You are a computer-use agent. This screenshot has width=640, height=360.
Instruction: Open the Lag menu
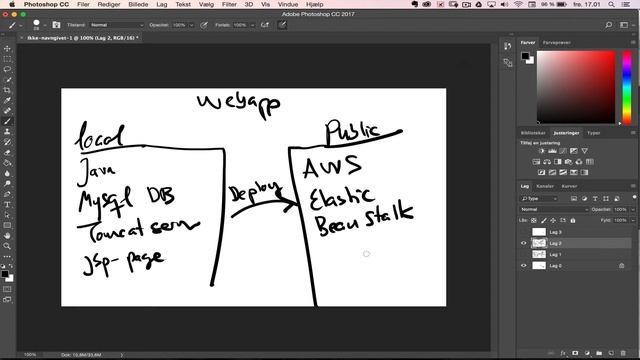coord(162,4)
